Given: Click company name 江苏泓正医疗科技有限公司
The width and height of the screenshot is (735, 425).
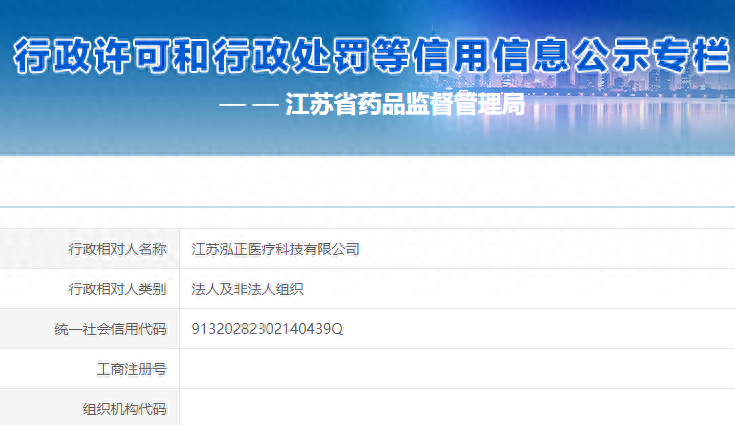Looking at the screenshot, I should point(275,249).
